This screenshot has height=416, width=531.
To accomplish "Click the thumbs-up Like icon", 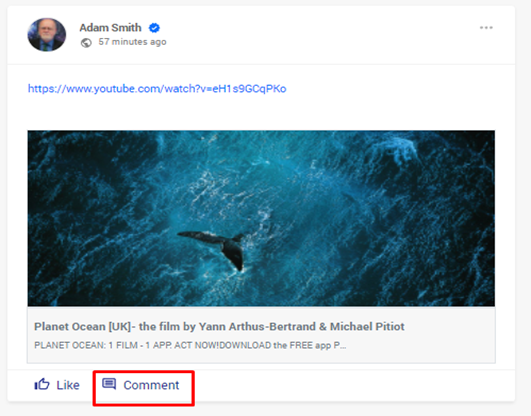I will pyautogui.click(x=42, y=384).
